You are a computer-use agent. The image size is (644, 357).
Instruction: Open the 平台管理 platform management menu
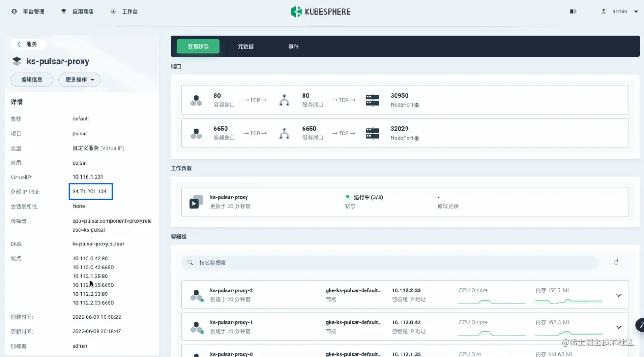click(28, 12)
